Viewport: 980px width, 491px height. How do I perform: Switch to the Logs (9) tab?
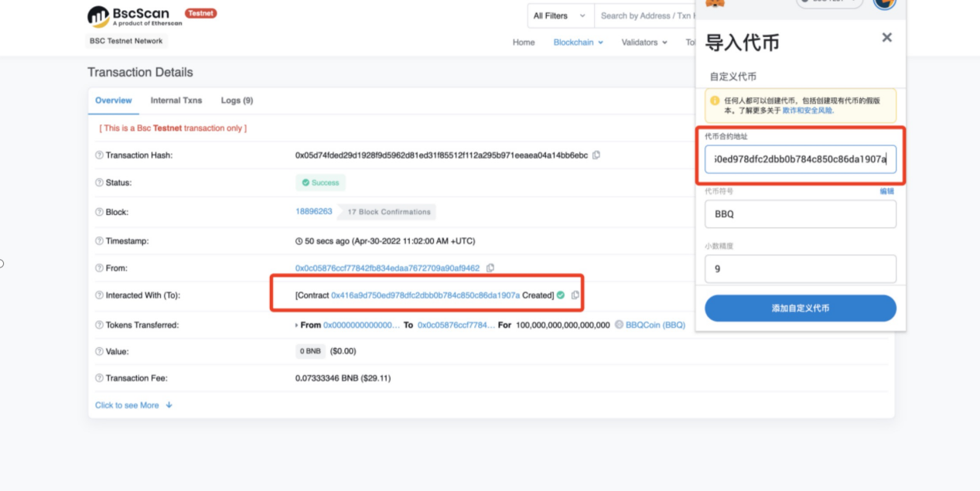[x=237, y=101]
